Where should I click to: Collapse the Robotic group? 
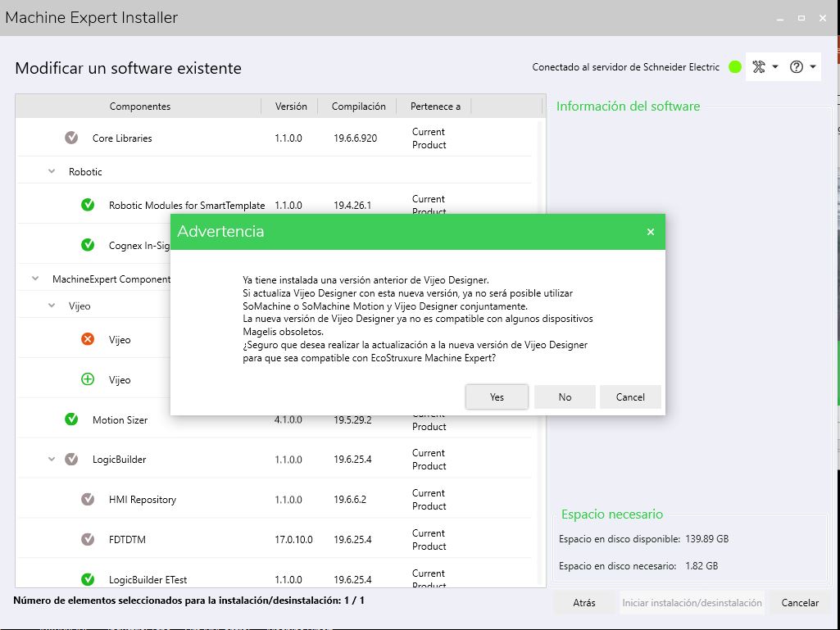52,171
